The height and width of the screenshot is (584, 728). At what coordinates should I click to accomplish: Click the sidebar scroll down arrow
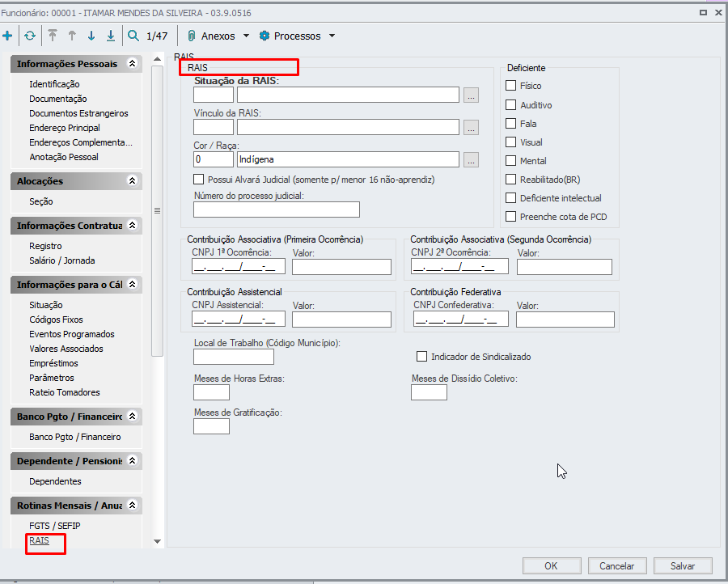tap(158, 541)
